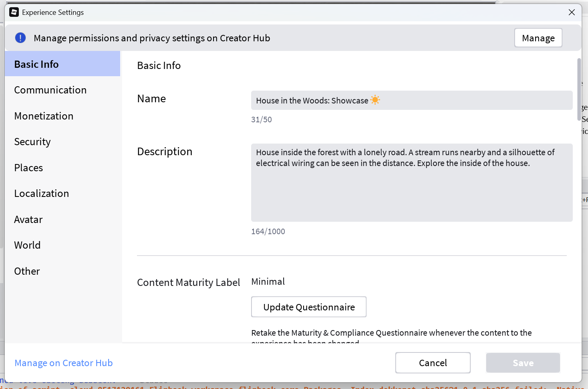This screenshot has height=389, width=588.
Task: Select the Avatar tab
Action: pos(62,219)
